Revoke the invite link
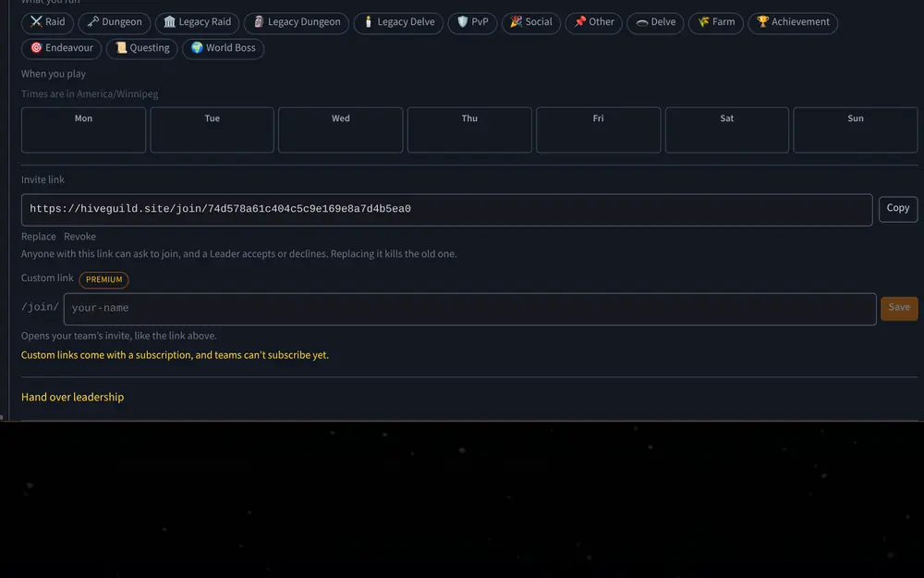 coord(79,237)
